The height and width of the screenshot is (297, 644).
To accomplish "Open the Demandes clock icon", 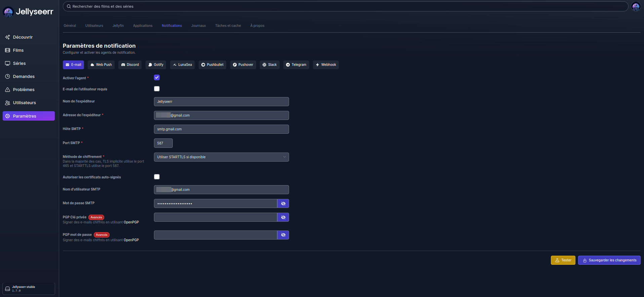I will [x=7, y=77].
